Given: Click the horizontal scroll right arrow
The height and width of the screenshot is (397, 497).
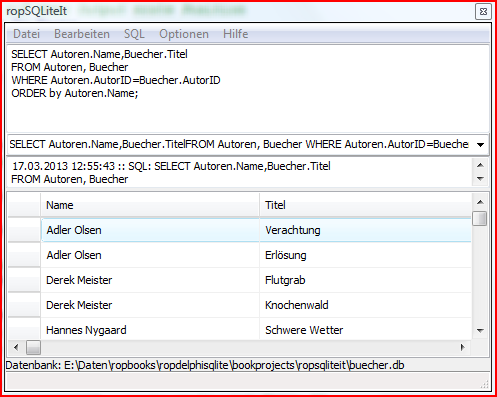Looking at the screenshot, I should (463, 348).
